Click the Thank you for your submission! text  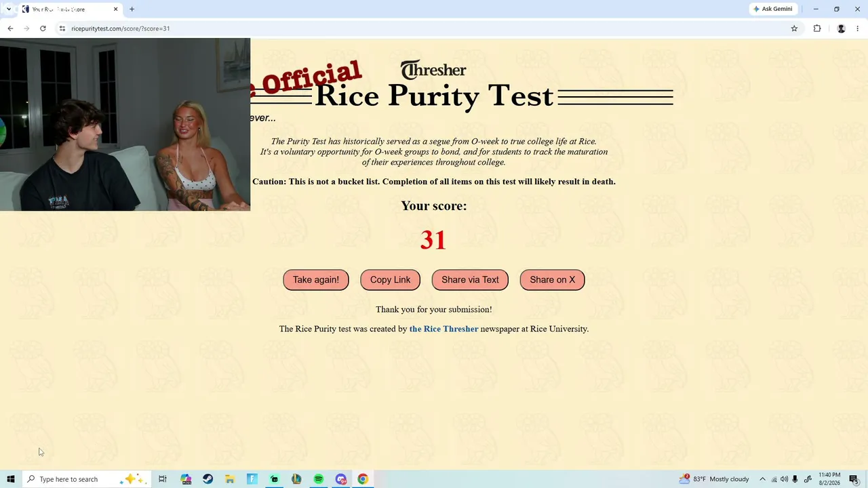tap(434, 310)
